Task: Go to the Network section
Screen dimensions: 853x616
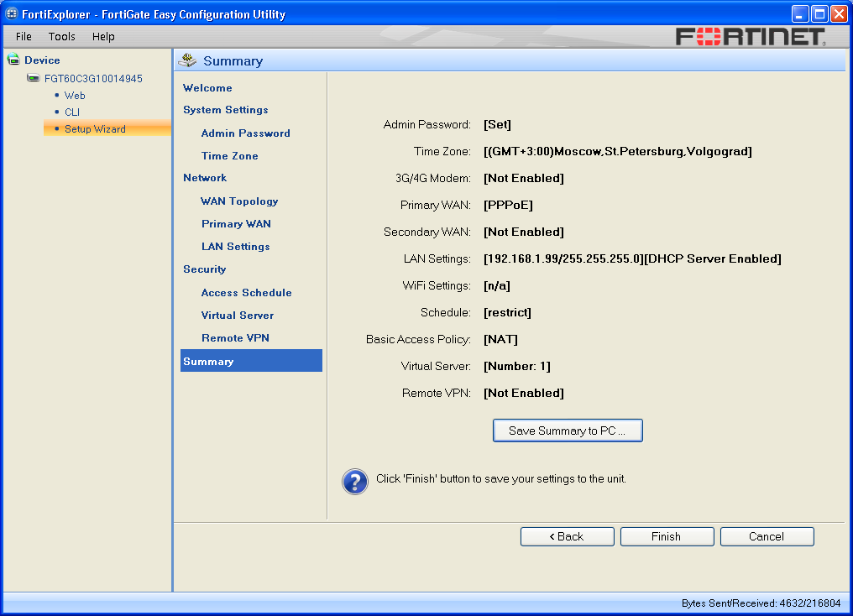Action: 205,178
